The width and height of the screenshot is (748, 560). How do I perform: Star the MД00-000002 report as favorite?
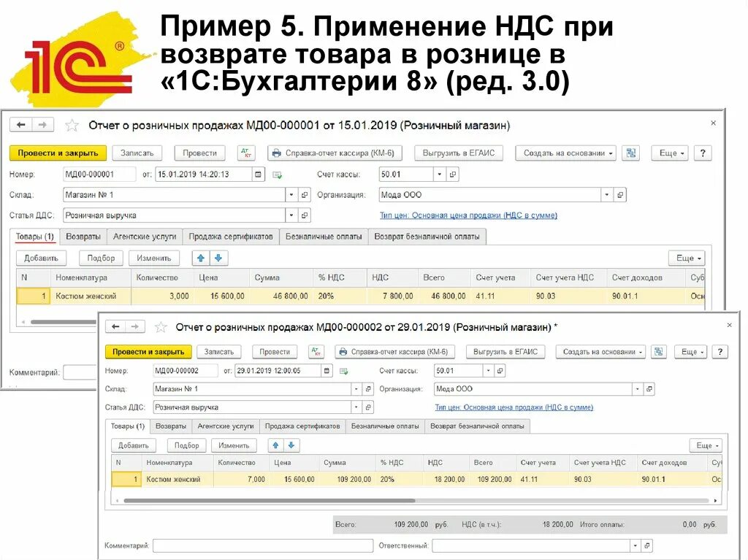[x=161, y=327]
